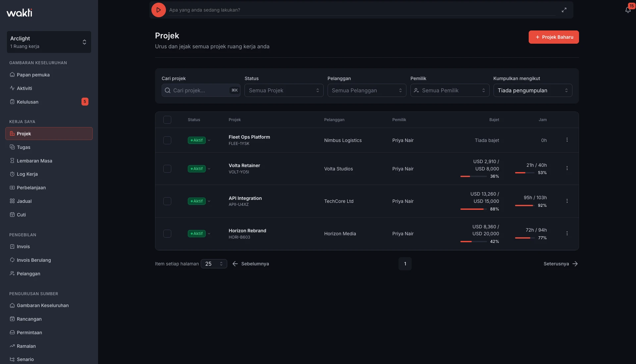Sort by the Bajet column header
Screen dimensions: 636x364
494,120
